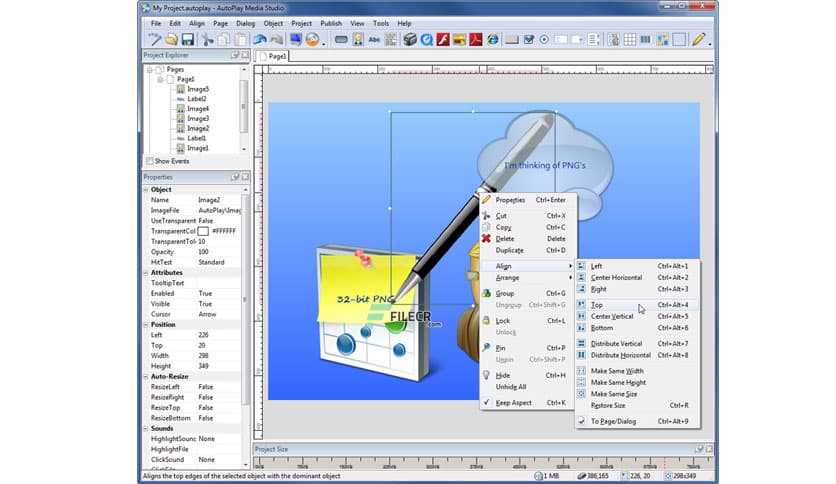836x484 pixels.
Task: Collapse the Auto-Resize properties category
Action: (x=146, y=376)
